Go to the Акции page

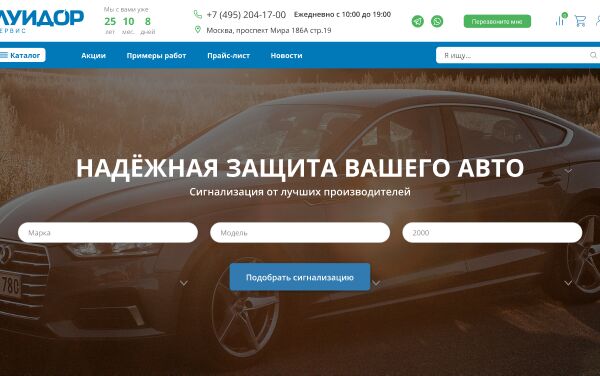(x=93, y=55)
